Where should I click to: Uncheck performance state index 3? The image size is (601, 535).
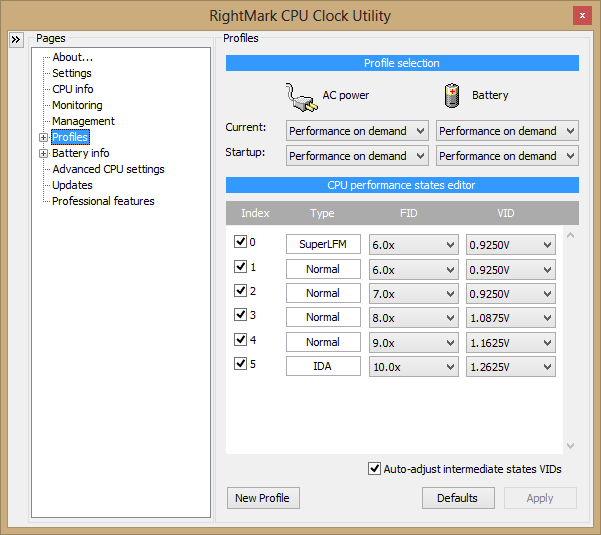240,315
